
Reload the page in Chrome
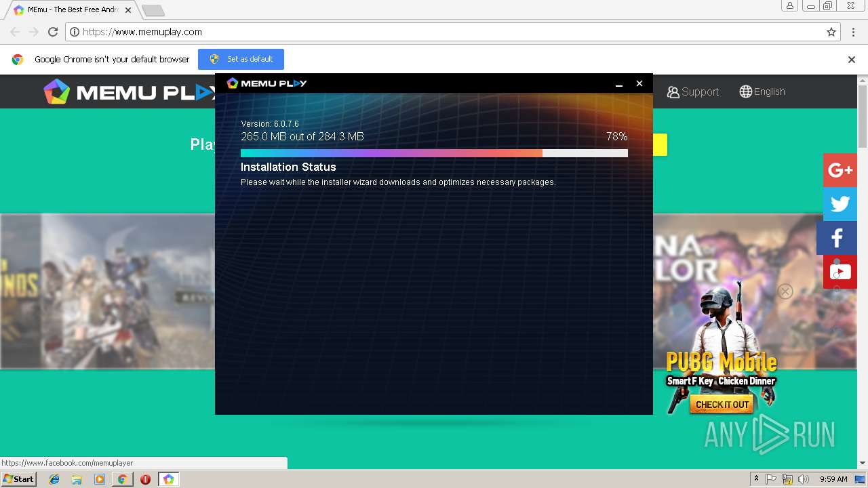click(53, 32)
